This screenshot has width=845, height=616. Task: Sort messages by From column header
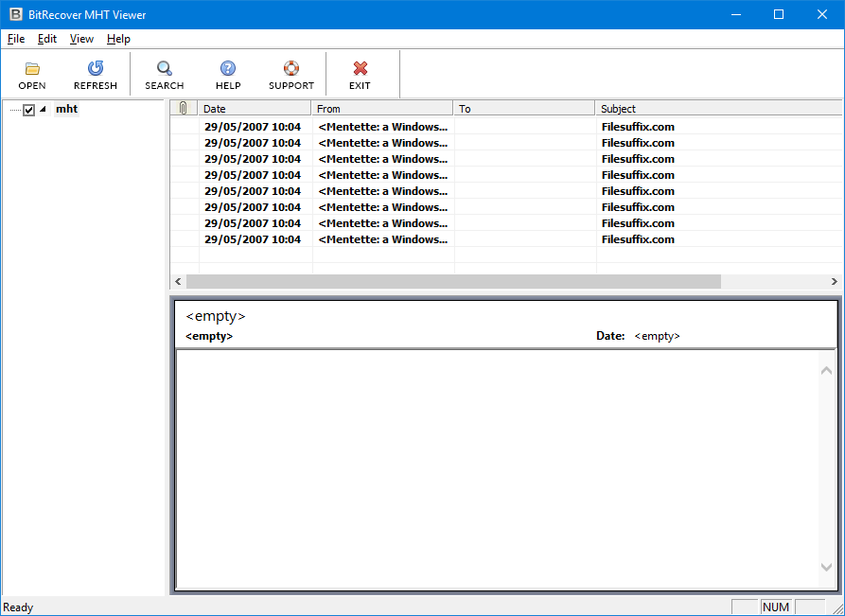[382, 108]
